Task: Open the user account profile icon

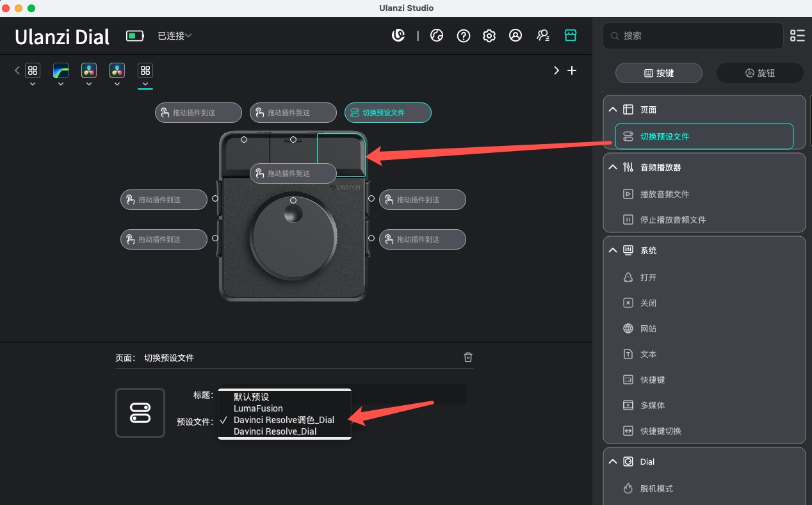Action: pos(516,36)
